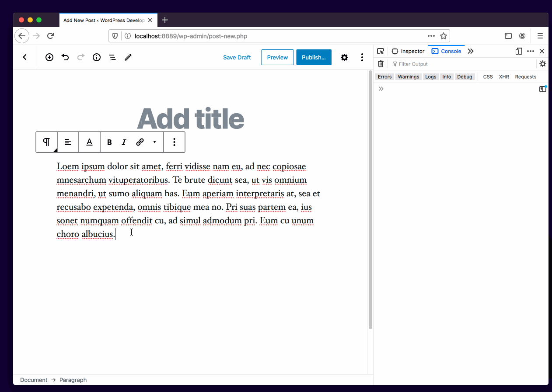Viewport: 552px width, 392px height.
Task: Click the Add title field
Action: (190, 118)
